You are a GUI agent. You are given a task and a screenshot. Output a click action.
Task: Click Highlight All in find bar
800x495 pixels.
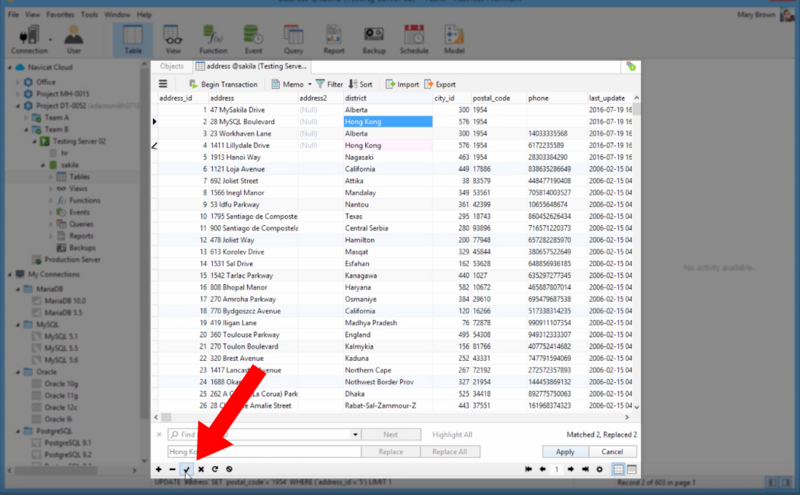[x=452, y=434]
